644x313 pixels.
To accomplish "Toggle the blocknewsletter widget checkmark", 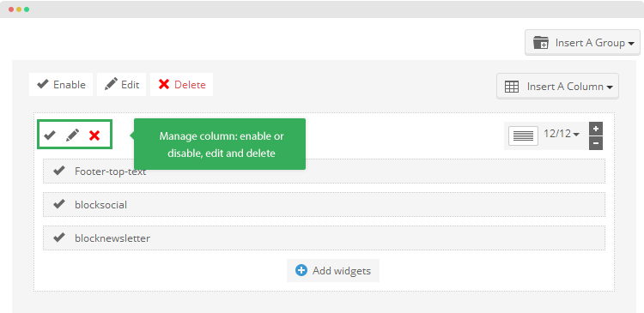I will click(x=59, y=238).
